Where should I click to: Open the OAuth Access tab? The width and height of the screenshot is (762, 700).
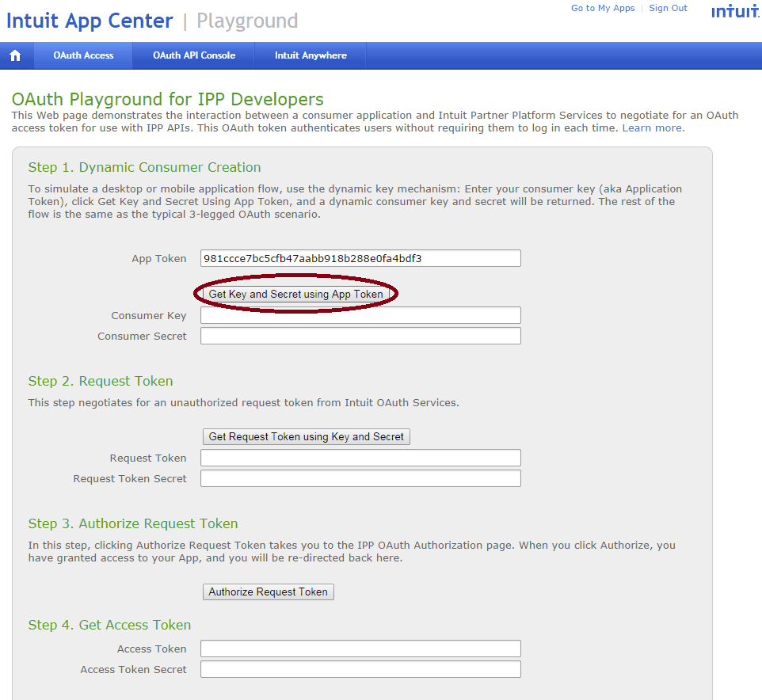(x=83, y=56)
